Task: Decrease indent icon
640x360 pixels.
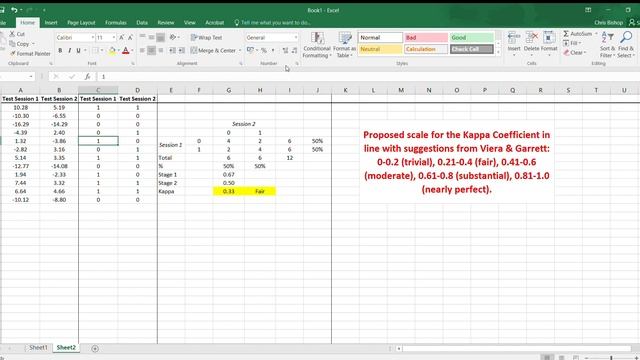Action: click(172, 51)
